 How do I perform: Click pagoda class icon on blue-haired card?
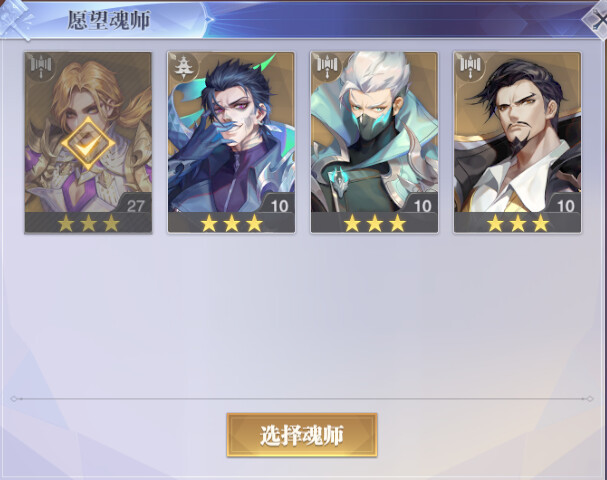182,67
